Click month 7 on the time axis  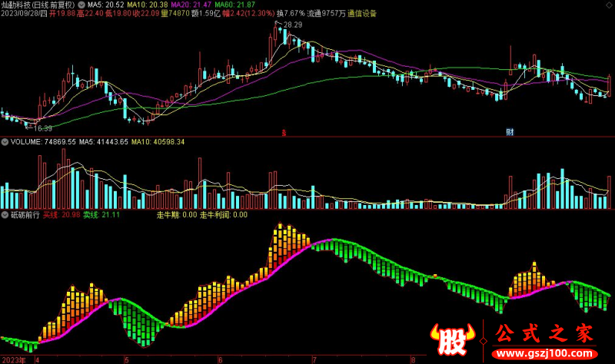314,359
